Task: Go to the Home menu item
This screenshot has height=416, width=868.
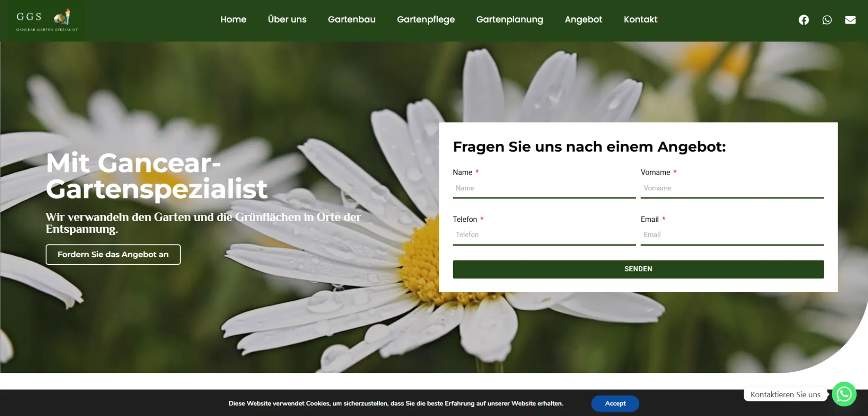Action: (x=233, y=20)
